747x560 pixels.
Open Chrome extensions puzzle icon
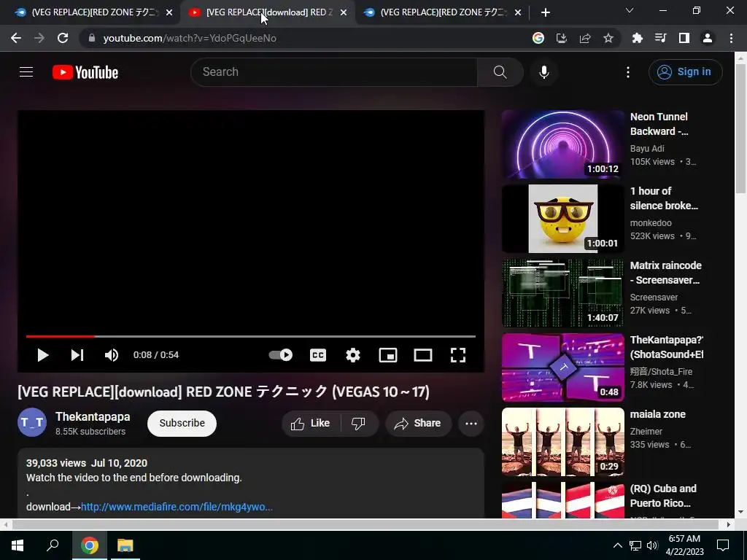tap(638, 38)
